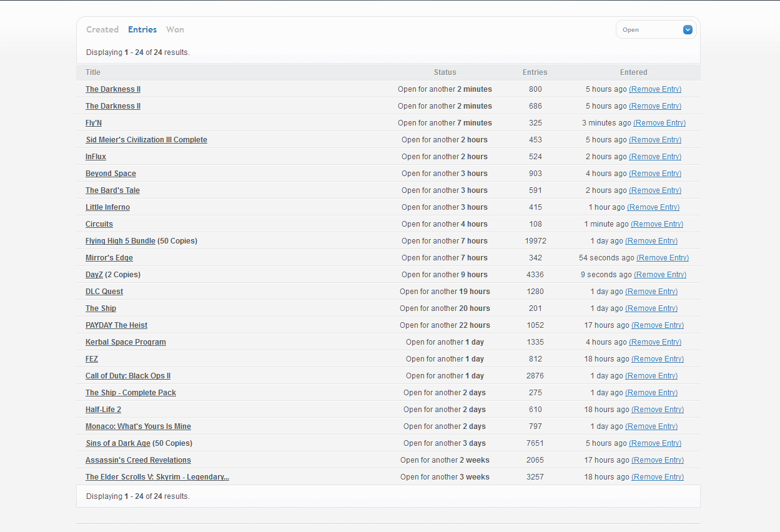The width and height of the screenshot is (780, 532).
Task: Open Sid Meier's Civilization III Complete
Action: point(146,140)
